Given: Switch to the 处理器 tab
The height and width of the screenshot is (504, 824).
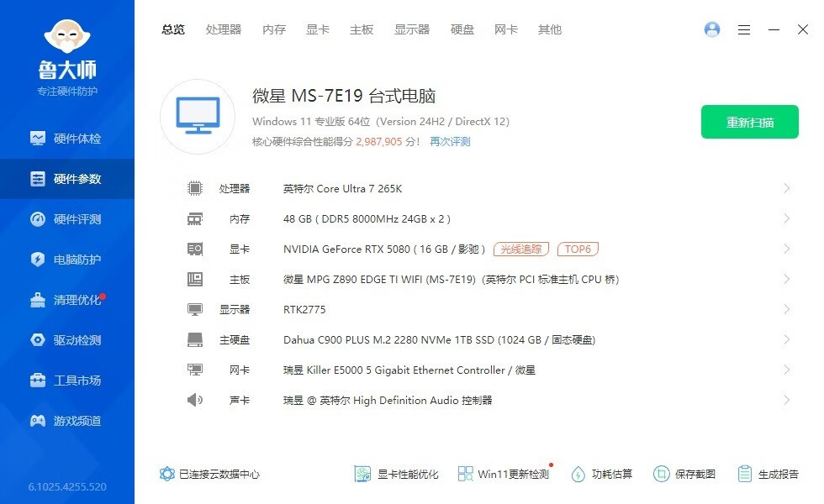Looking at the screenshot, I should tap(224, 29).
